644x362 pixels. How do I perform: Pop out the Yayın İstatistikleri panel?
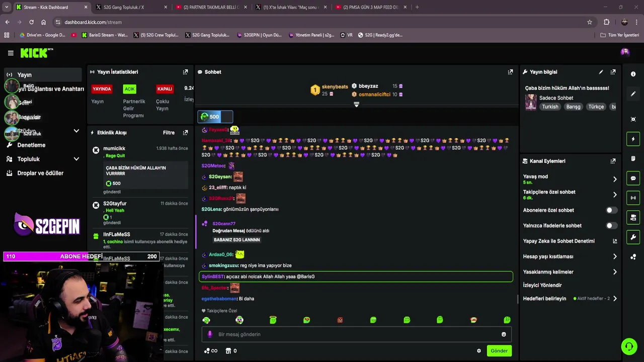(x=185, y=72)
